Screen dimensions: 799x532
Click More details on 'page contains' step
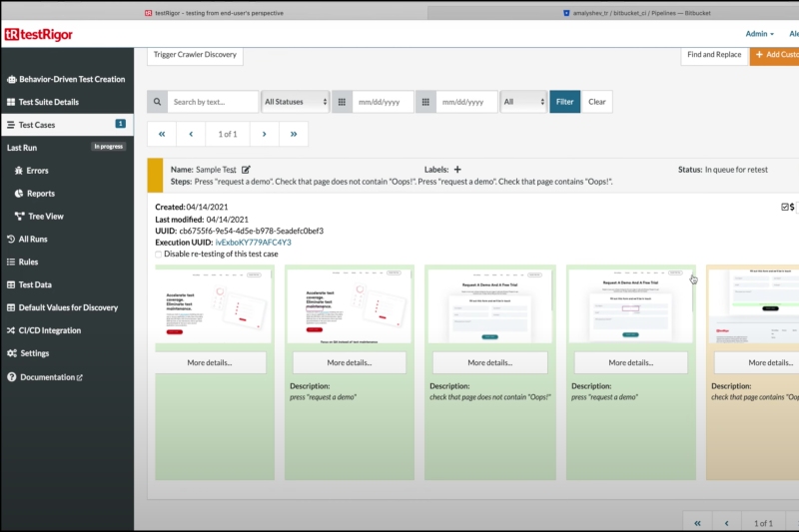757,363
